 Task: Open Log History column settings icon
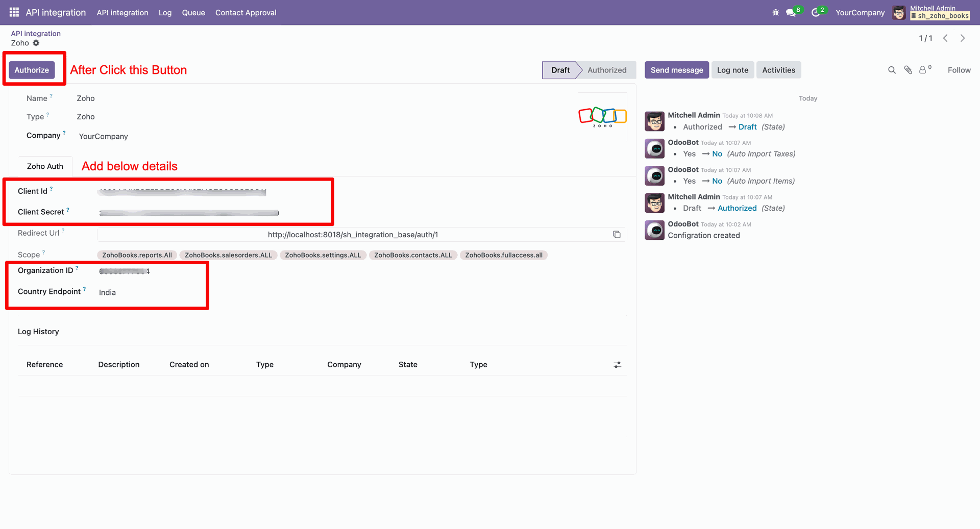point(618,365)
